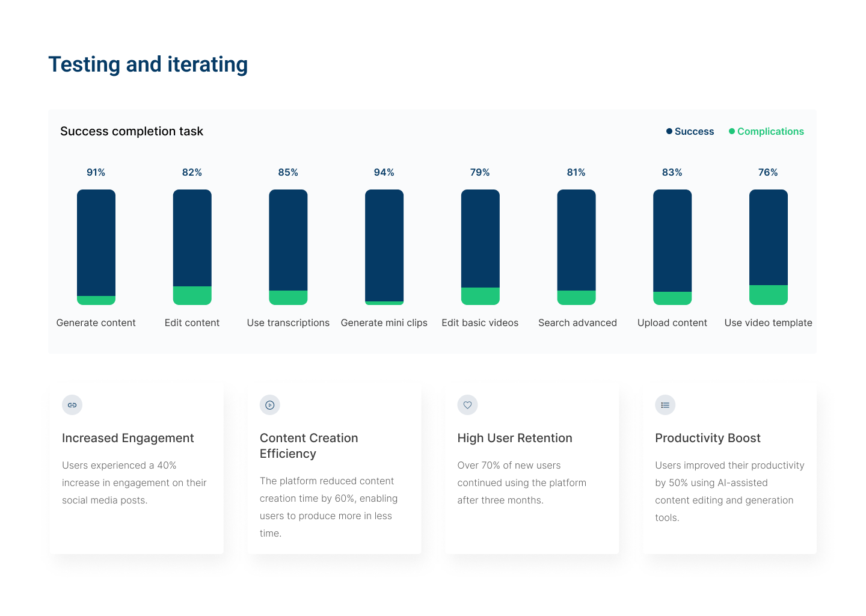Click the Use transcriptions bar
Viewport: 866px width, 616px height.
click(x=288, y=247)
